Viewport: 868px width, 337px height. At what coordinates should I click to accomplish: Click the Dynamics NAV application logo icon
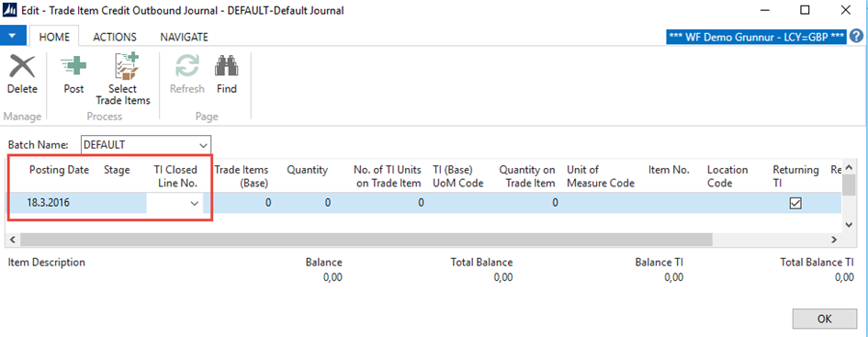pyautogui.click(x=10, y=10)
